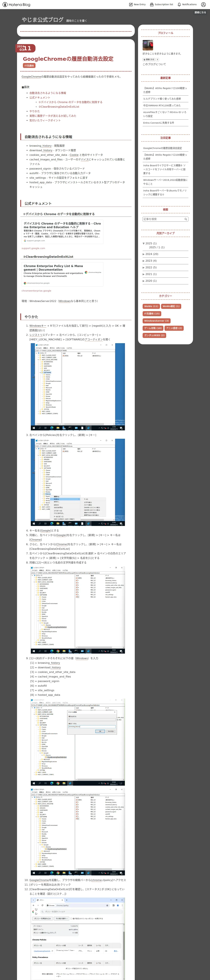This screenshot has height=980, width=210.
Task: Open featured iroha Boardマイクロサービス構築② article
Action: (x=165, y=169)
